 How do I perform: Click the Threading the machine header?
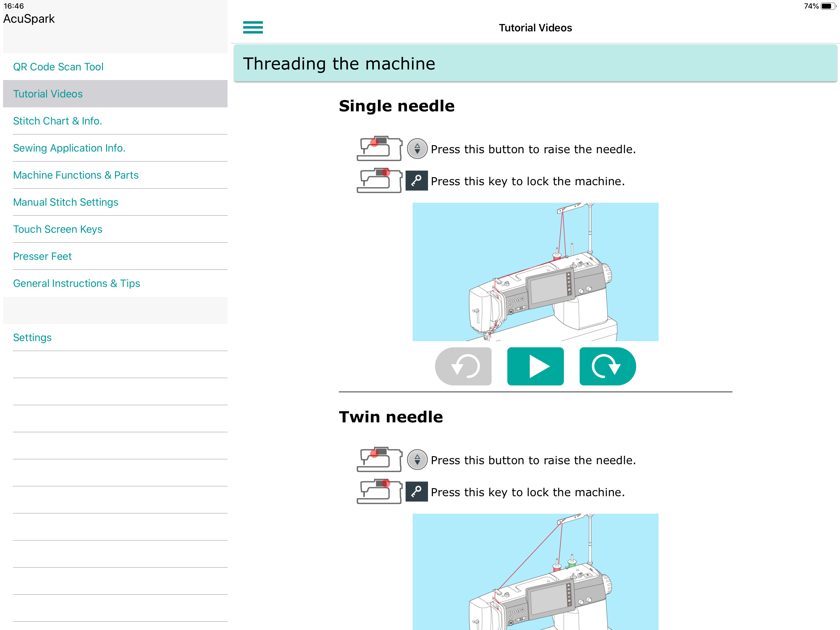(535, 63)
